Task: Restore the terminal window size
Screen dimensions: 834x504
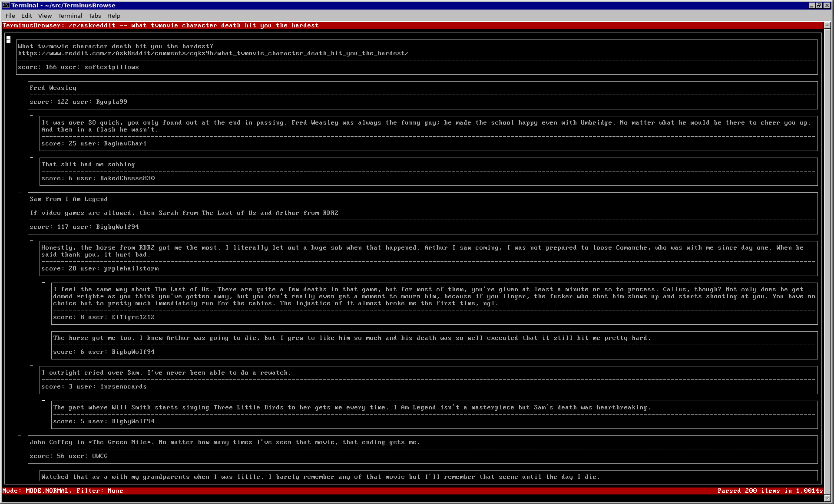Action: 818,5
